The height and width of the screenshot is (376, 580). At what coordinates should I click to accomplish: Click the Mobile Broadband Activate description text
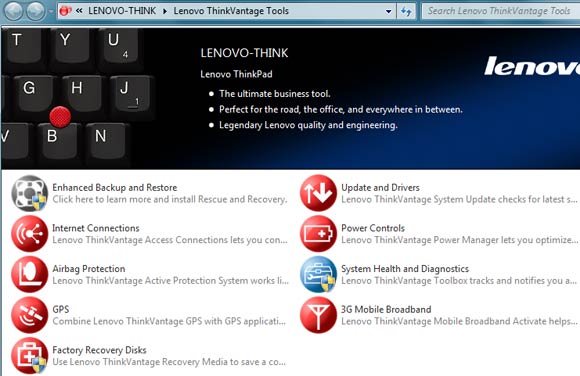[x=459, y=321]
